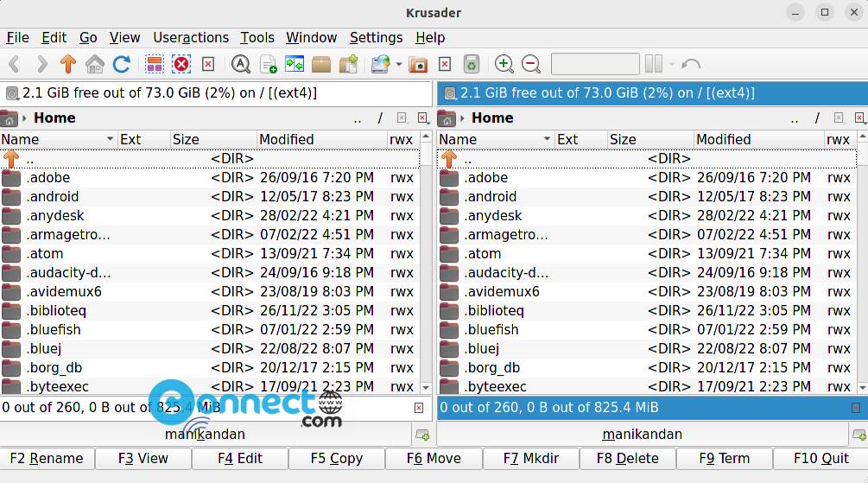Click the Forward navigation arrow in toolbar

[x=41, y=64]
